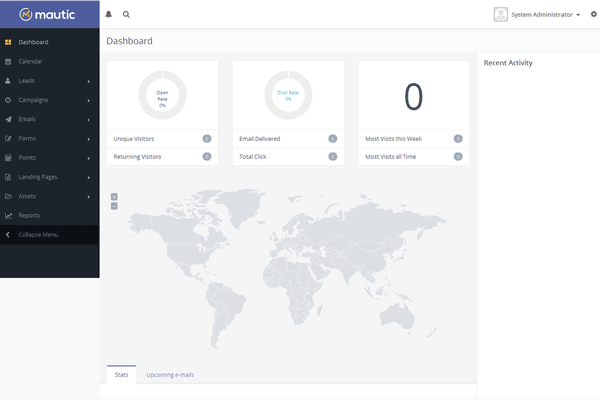Click the search magnifier icon
600x400 pixels.
point(126,15)
